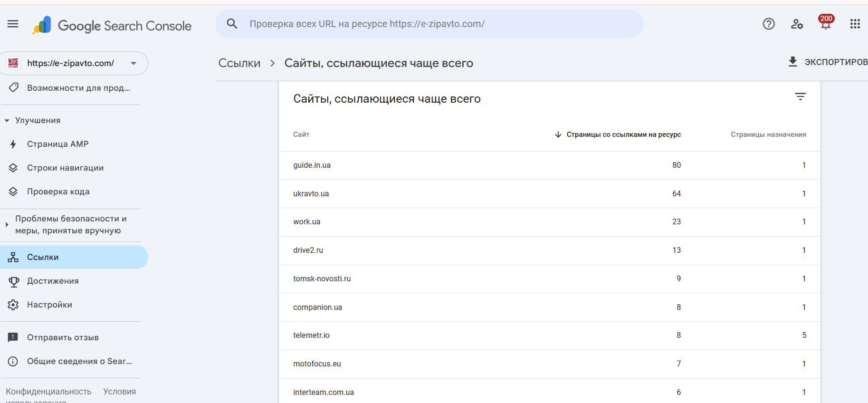Open the Help icon
This screenshot has height=403, width=868.
(x=769, y=24)
